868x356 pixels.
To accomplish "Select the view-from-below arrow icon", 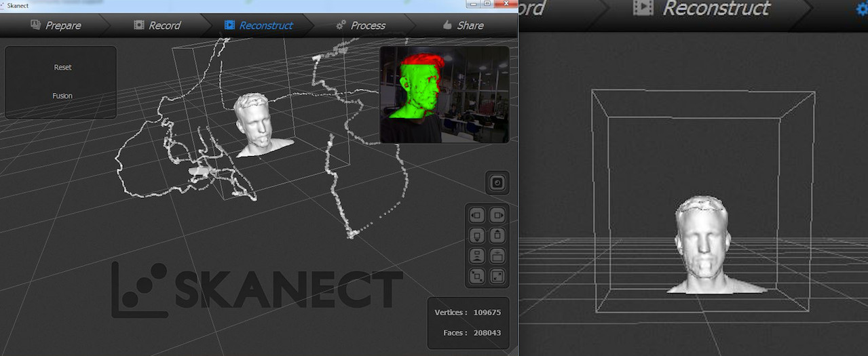I will [x=477, y=236].
